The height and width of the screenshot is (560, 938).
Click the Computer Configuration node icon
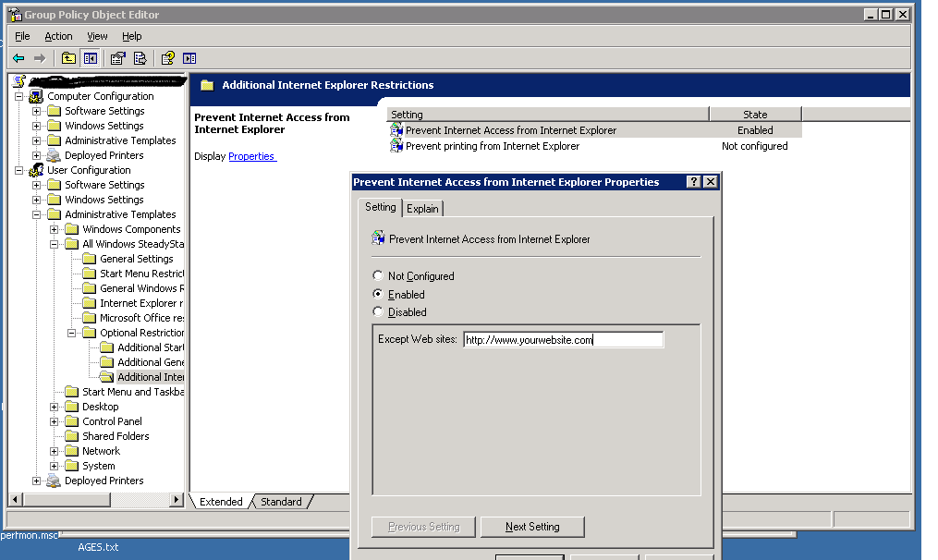tap(36, 96)
